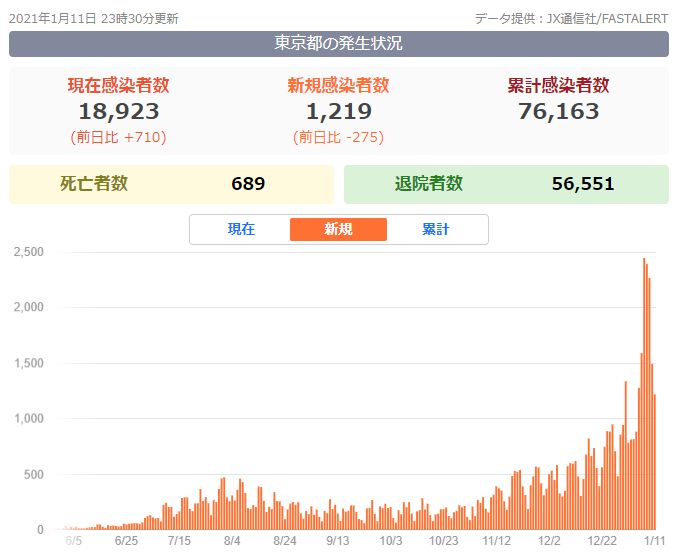Screen dimensions: 688x554
Task: Click the データ提供：JX通信社/FASTALERT credit
Action: (571, 19)
